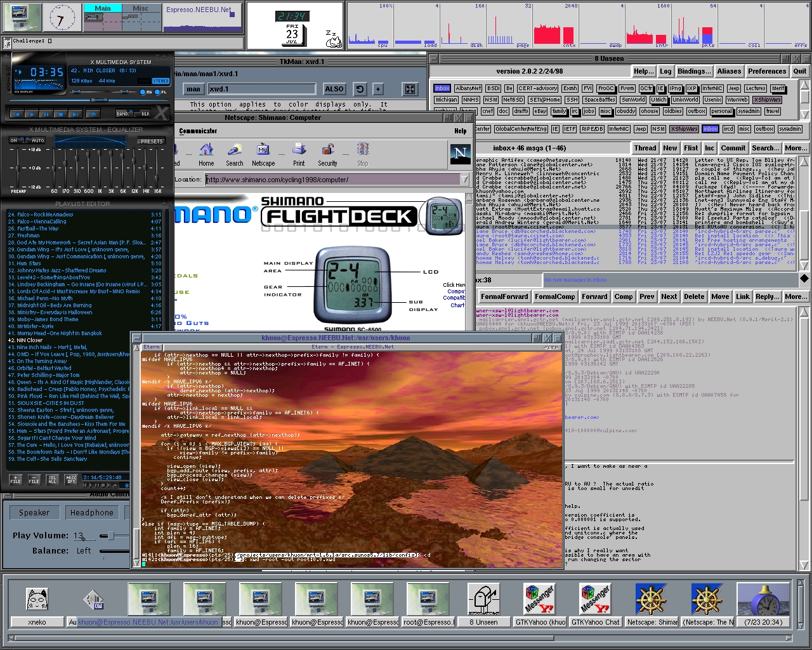The image size is (812, 650).
Task: Click exmh Aliases button
Action: pyautogui.click(x=730, y=71)
